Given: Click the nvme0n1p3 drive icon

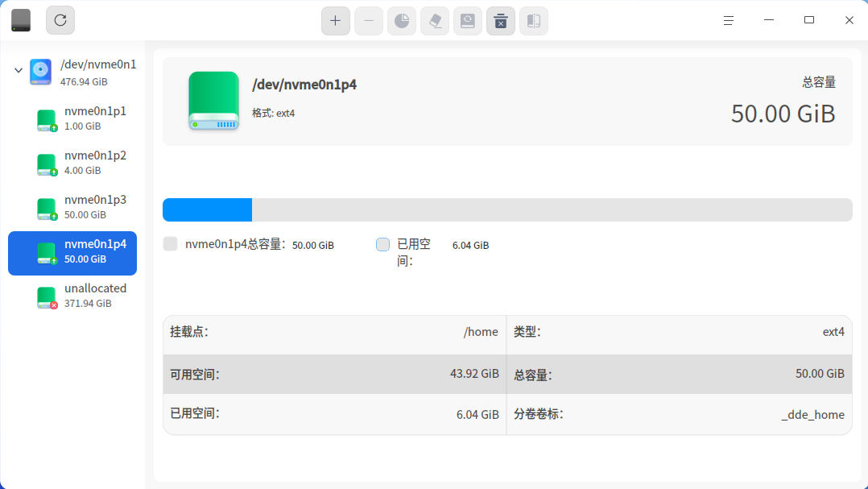Looking at the screenshot, I should coord(47,209).
